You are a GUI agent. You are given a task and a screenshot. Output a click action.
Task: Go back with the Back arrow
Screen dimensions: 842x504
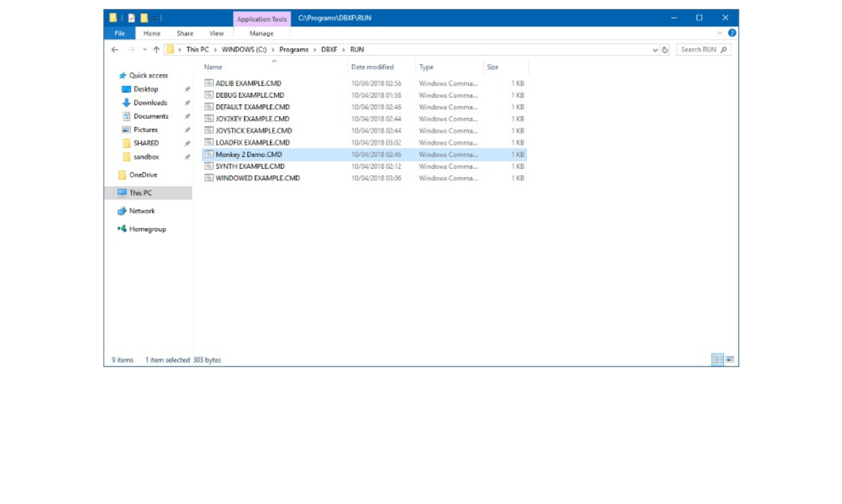(115, 50)
